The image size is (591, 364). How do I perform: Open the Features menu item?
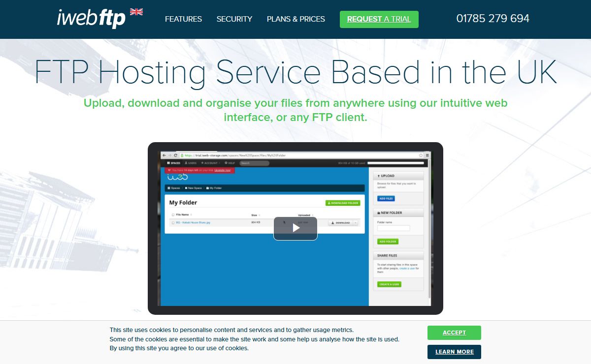(x=183, y=19)
